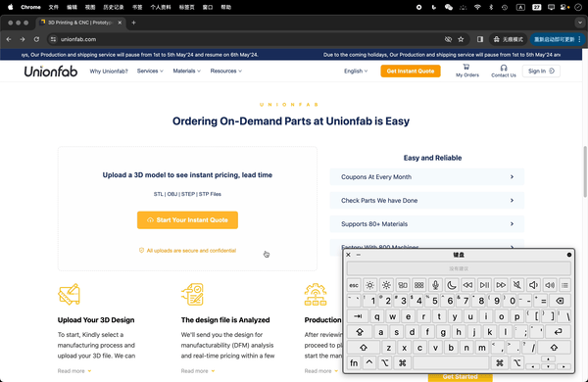Click mute key on virtual keyboard
The height and width of the screenshot is (382, 588).
click(x=516, y=285)
